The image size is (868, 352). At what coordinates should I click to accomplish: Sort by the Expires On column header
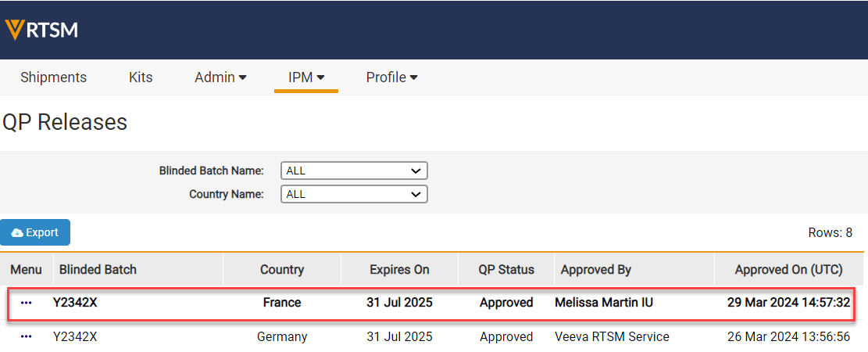399,270
